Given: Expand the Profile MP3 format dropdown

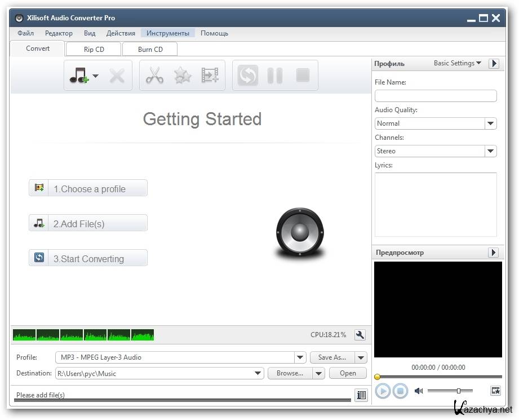Looking at the screenshot, I should [300, 357].
